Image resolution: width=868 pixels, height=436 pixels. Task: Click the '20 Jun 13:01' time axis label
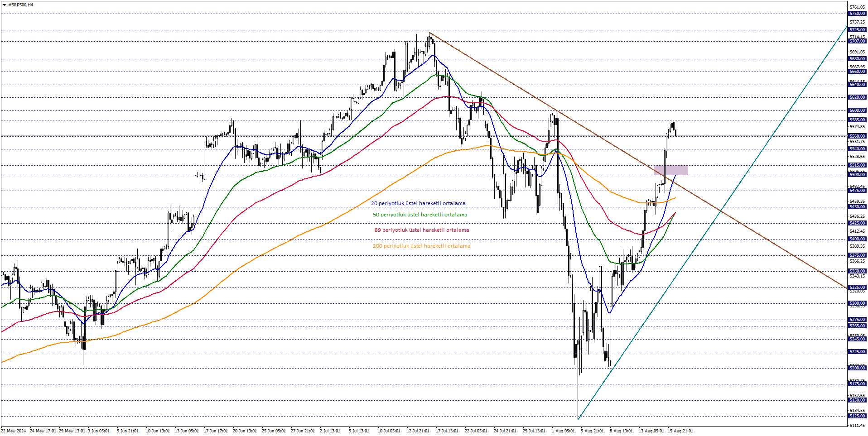245,431
